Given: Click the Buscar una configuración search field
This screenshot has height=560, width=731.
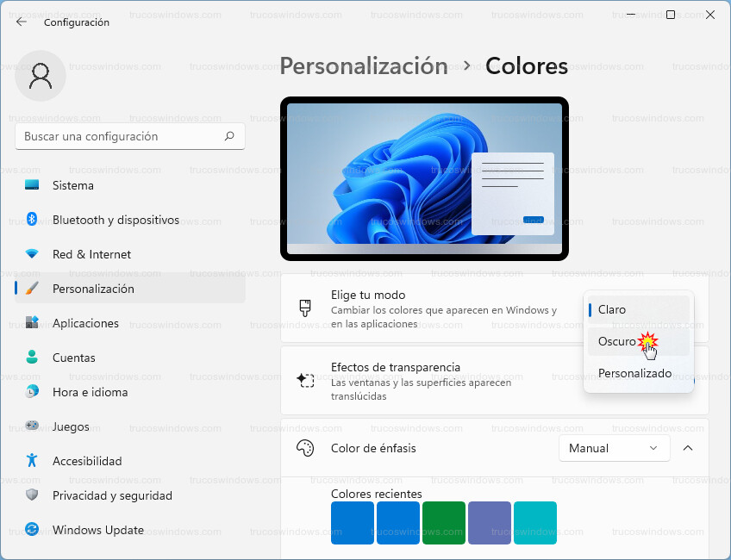Looking at the screenshot, I should pyautogui.click(x=121, y=136).
